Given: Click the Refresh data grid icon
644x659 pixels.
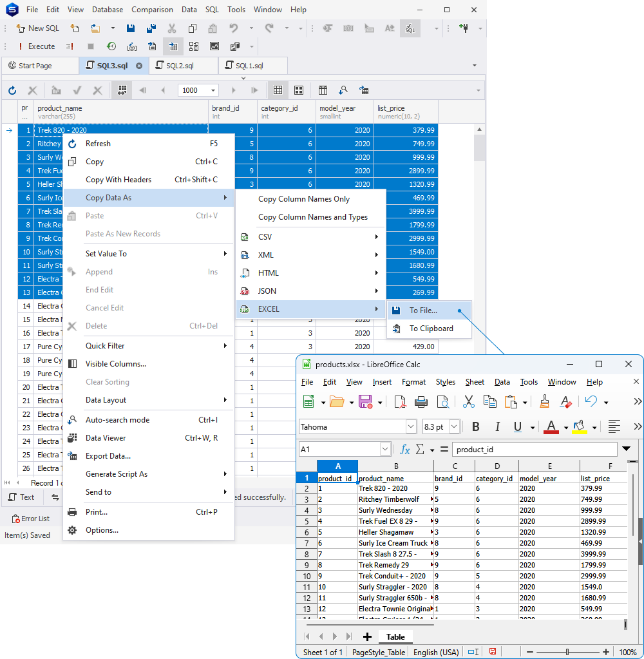Looking at the screenshot, I should click(12, 90).
